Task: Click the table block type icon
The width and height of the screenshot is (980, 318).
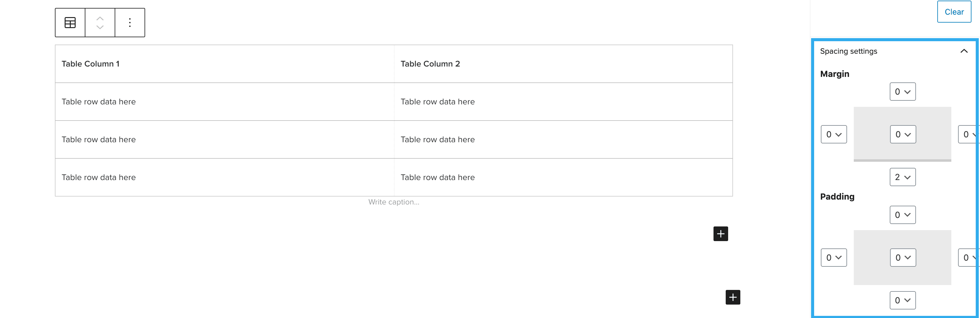Action: [x=70, y=23]
